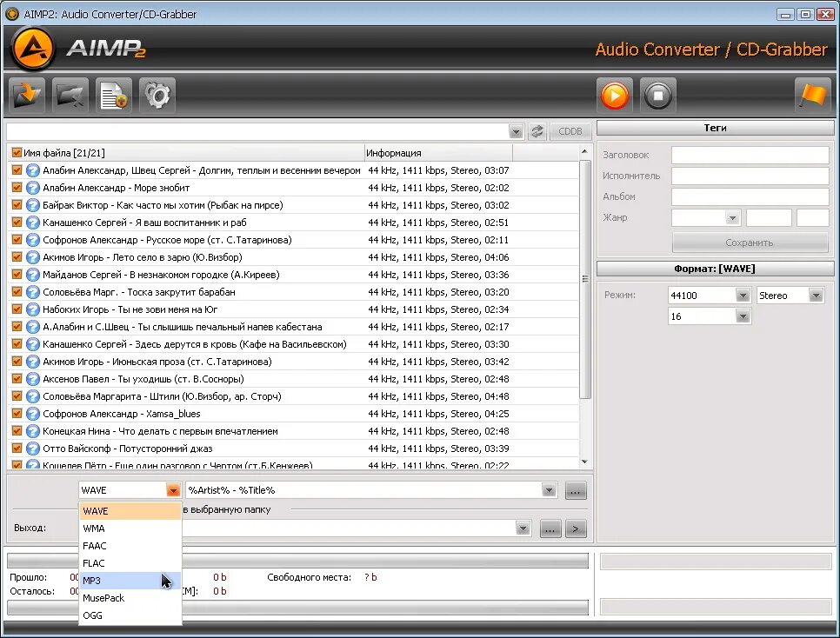Click the Сохранить save tags button

750,243
